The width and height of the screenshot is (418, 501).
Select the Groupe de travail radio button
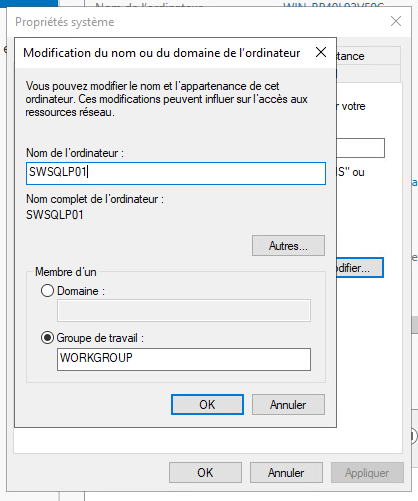pyautogui.click(x=47, y=338)
